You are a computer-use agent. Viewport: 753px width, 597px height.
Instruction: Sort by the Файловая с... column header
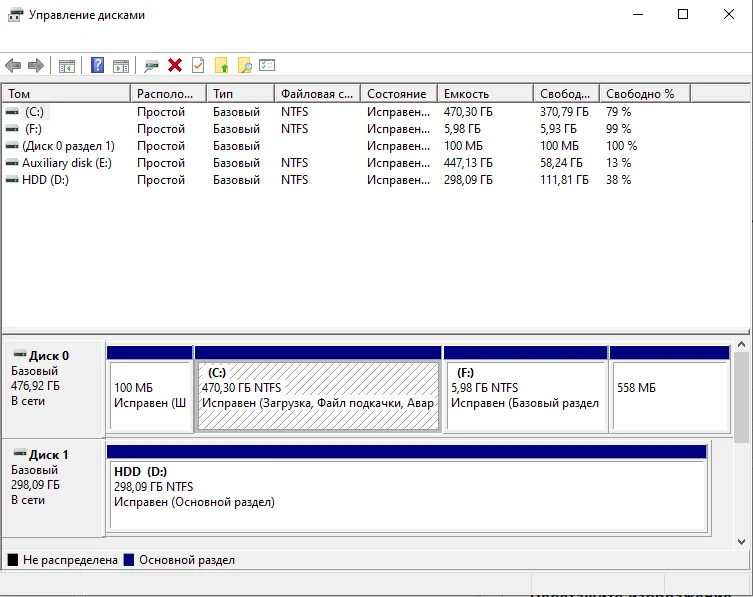click(x=317, y=94)
